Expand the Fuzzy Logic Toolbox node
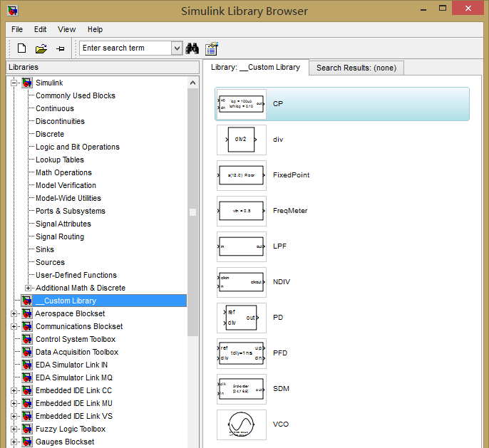The image size is (489, 448). pos(14,429)
